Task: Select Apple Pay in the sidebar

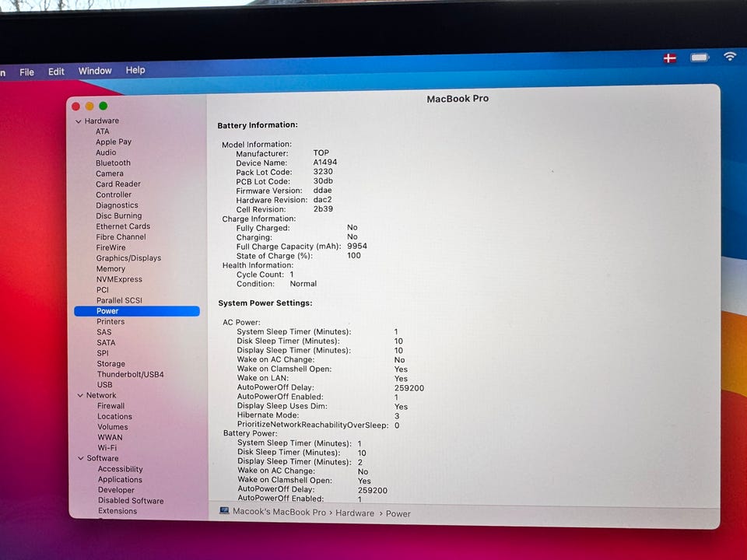Action: point(114,142)
